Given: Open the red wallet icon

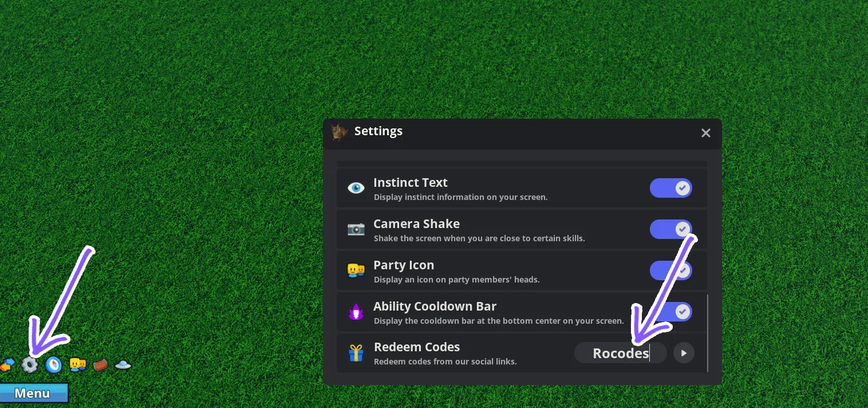Looking at the screenshot, I should pyautogui.click(x=101, y=364).
